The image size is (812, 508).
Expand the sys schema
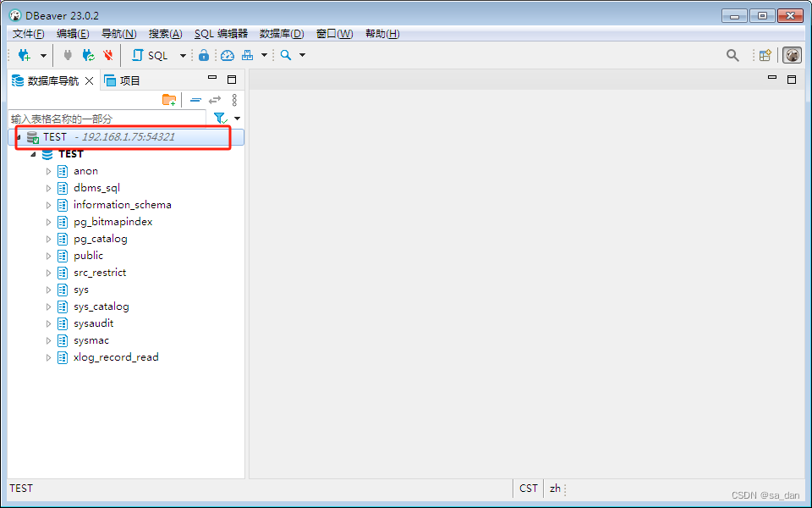[49, 290]
